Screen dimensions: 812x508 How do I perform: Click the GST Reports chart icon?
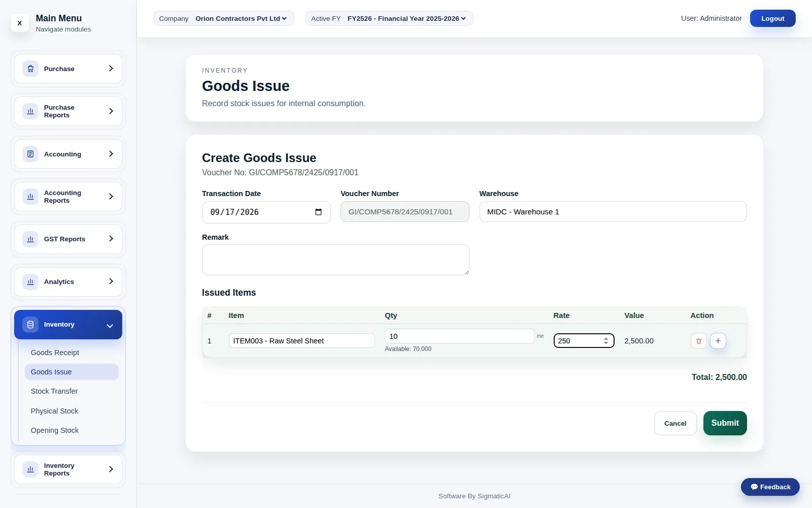click(x=30, y=239)
